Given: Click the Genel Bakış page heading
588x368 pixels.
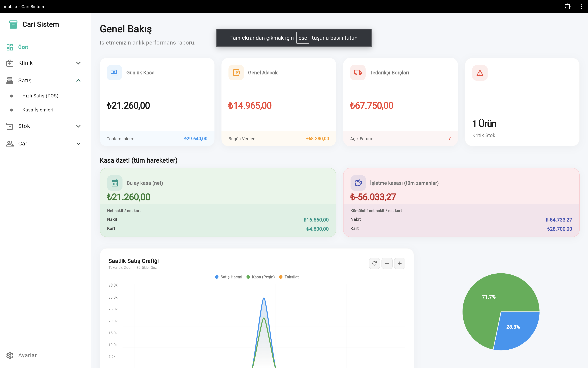Looking at the screenshot, I should (x=126, y=29).
